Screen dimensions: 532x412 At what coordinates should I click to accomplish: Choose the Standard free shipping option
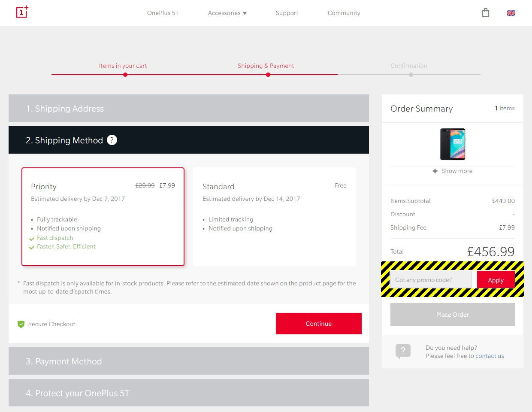click(275, 217)
